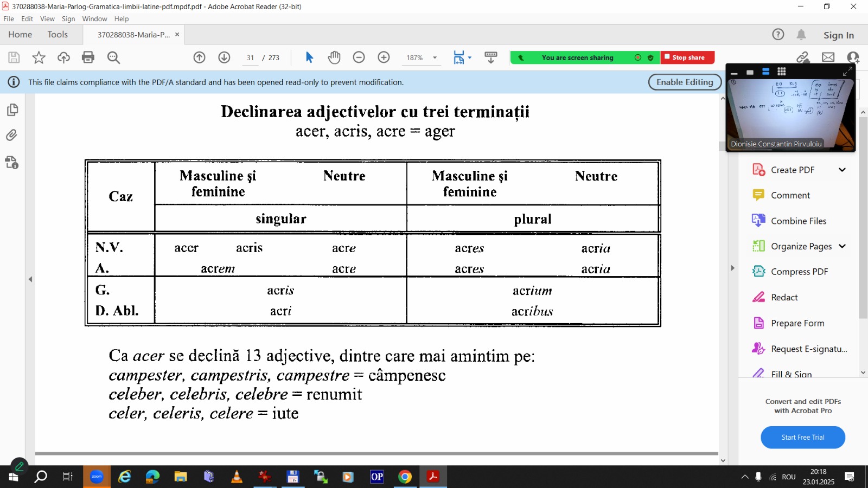
Task: Click Start Free Trial button
Action: click(803, 438)
